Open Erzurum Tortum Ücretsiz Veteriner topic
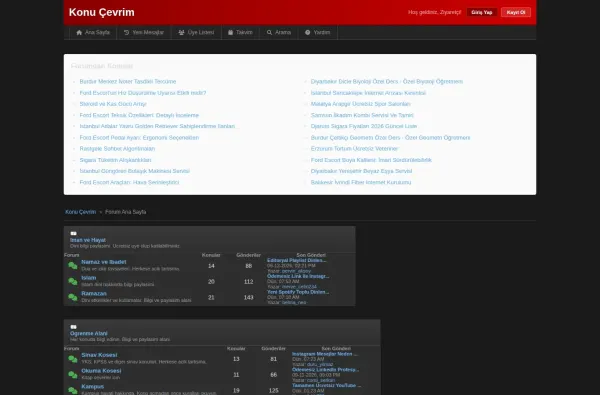This screenshot has width=600, height=395. tap(354, 149)
